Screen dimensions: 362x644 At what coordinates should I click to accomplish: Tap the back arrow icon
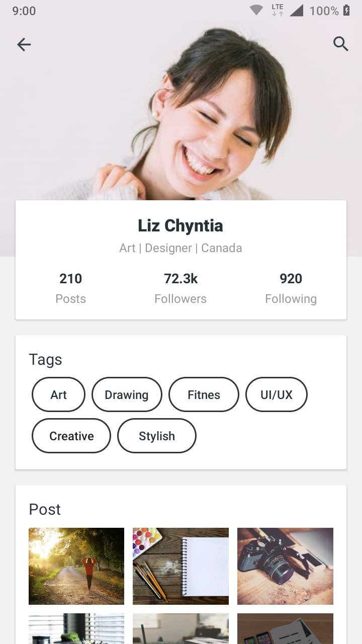(x=24, y=45)
